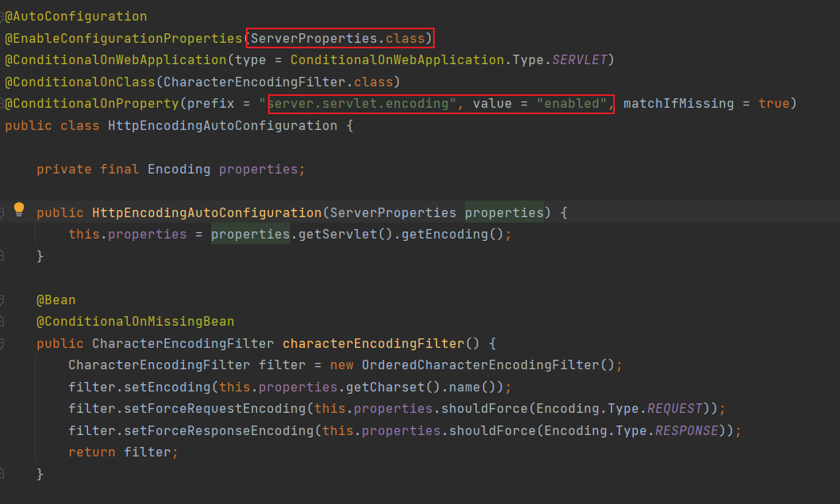
Task: Click the @ConditionalOnClass annotation
Action: coord(80,82)
